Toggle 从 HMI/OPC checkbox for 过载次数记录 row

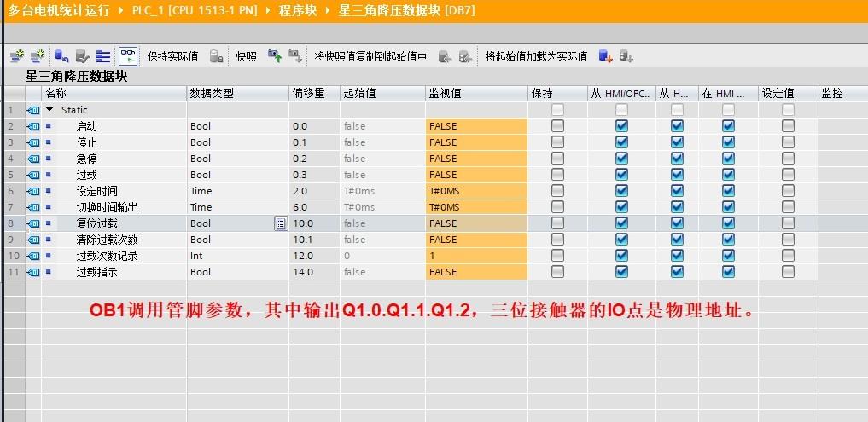[621, 256]
